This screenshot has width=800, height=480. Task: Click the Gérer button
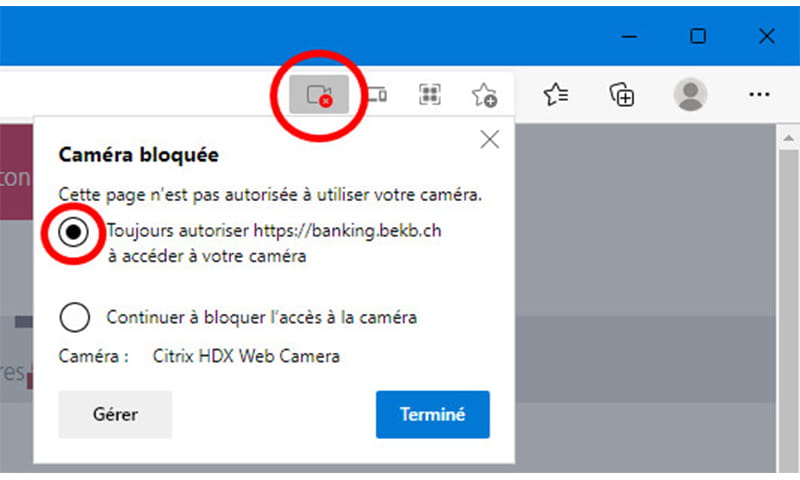point(115,414)
